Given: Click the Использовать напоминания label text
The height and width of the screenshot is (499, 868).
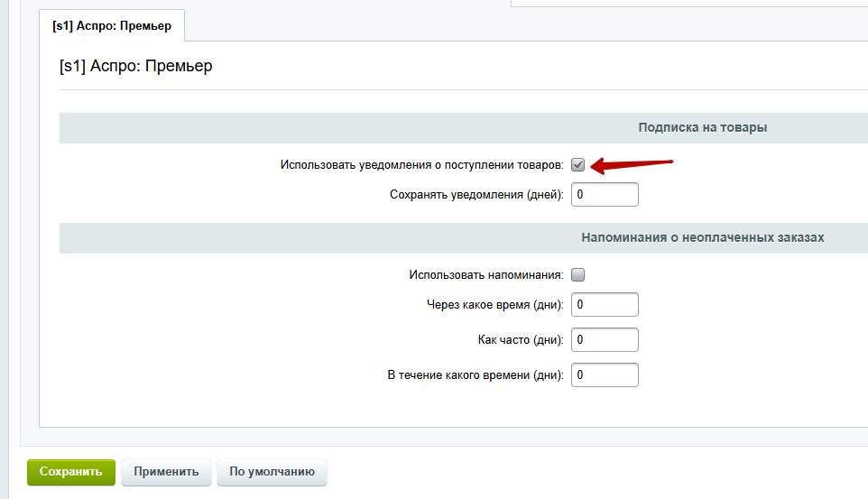Looking at the screenshot, I should (486, 274).
